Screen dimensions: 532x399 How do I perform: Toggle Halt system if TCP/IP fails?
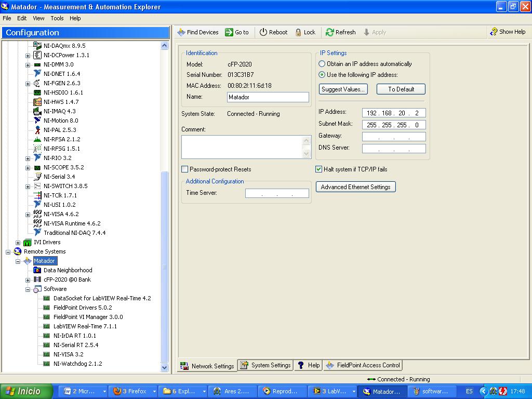pyautogui.click(x=318, y=169)
